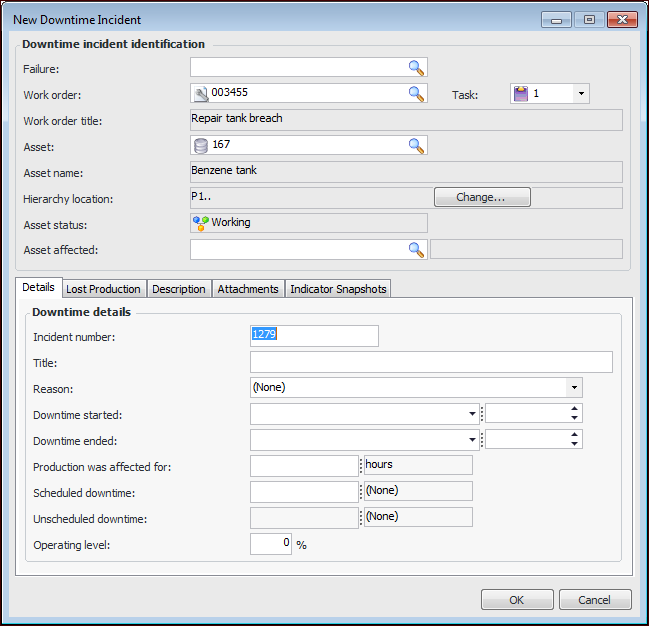Open the Downtime ended date dropdown
649x626 pixels.
472,440
